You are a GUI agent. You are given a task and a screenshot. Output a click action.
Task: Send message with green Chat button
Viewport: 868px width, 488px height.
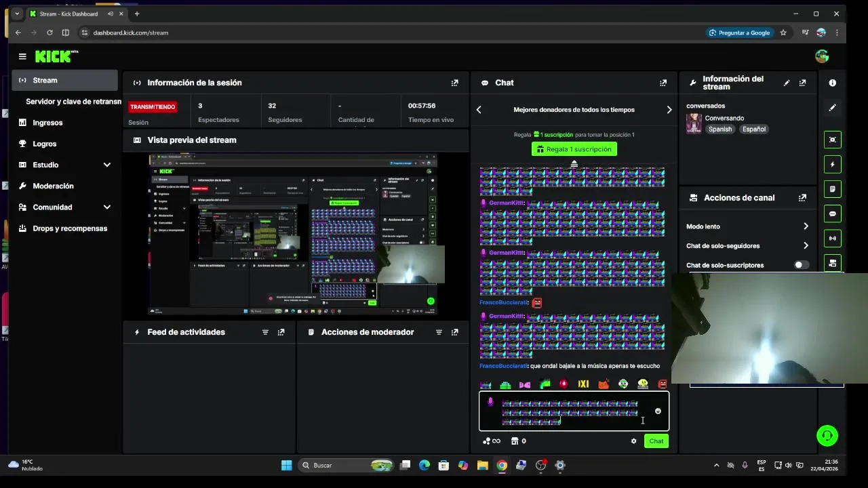[656, 441]
